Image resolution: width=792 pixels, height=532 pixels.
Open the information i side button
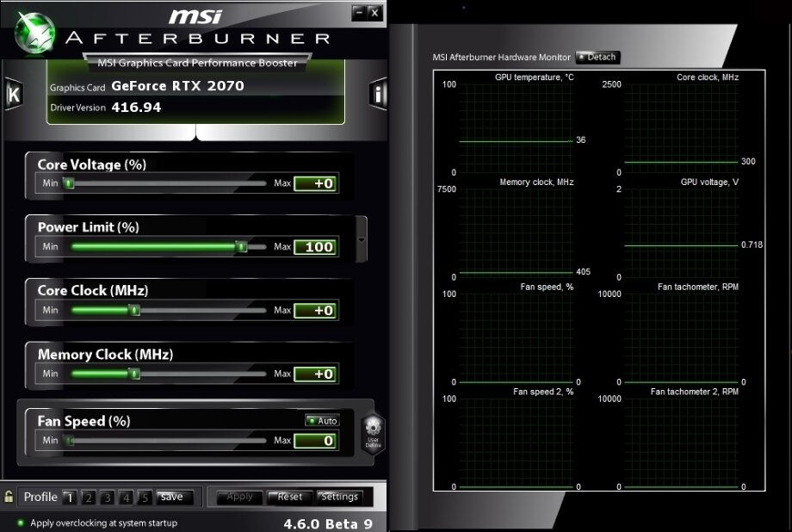pyautogui.click(x=378, y=94)
